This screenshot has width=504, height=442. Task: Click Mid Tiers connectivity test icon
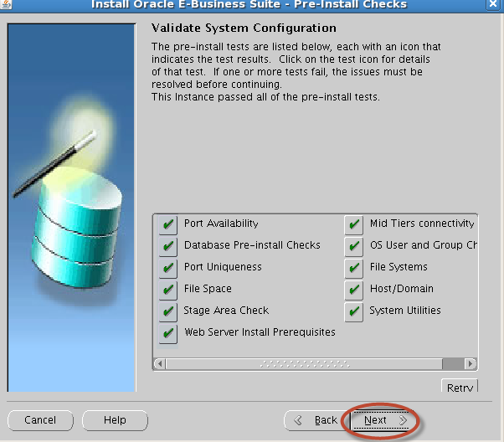pos(354,224)
